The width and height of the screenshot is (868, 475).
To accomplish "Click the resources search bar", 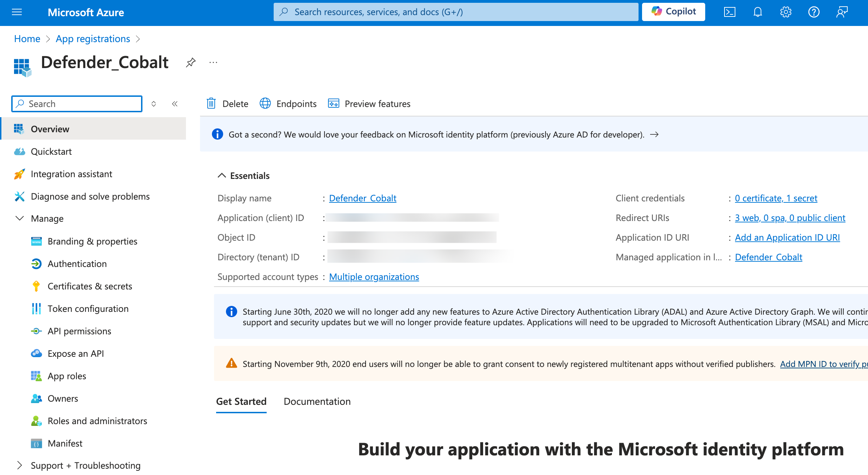I will (455, 12).
